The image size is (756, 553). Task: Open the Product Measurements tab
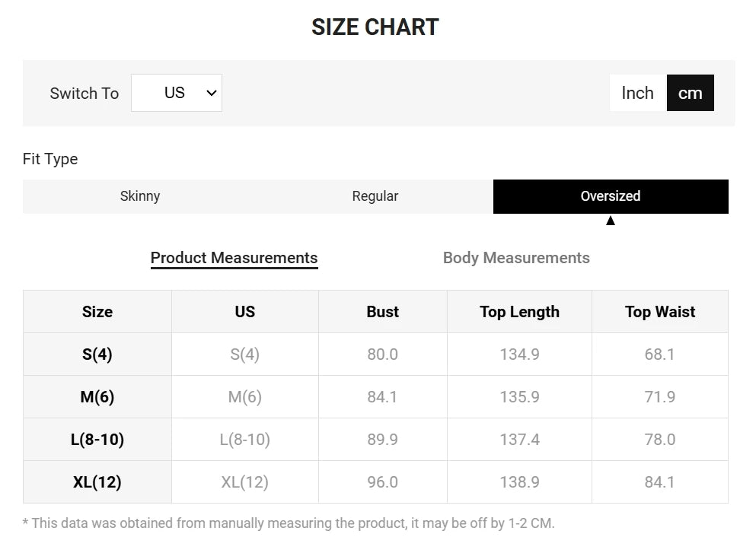tap(234, 258)
